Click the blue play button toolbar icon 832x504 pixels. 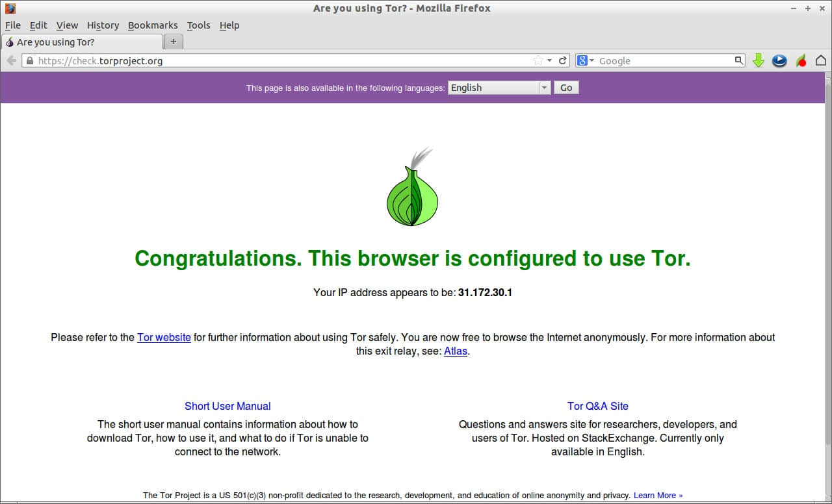(779, 60)
